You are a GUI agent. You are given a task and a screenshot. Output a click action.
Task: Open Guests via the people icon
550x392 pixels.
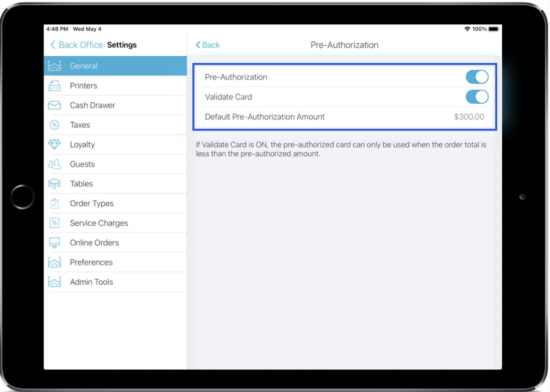(x=54, y=164)
